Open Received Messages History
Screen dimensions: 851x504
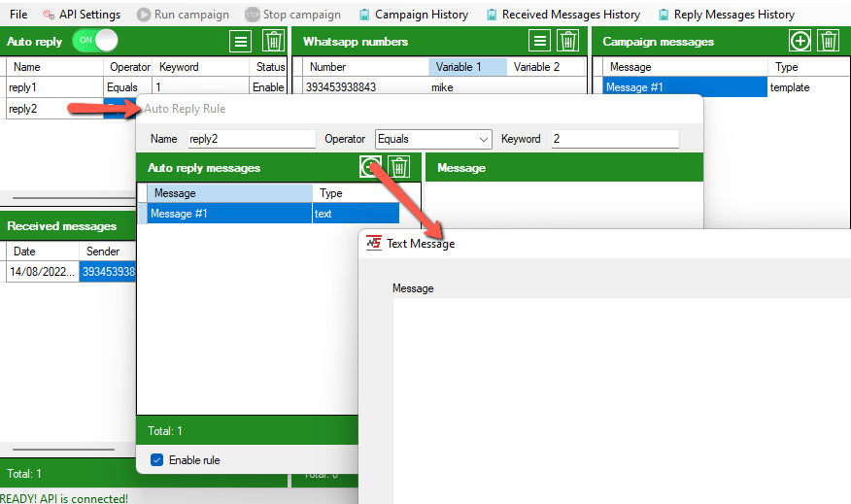pos(562,15)
